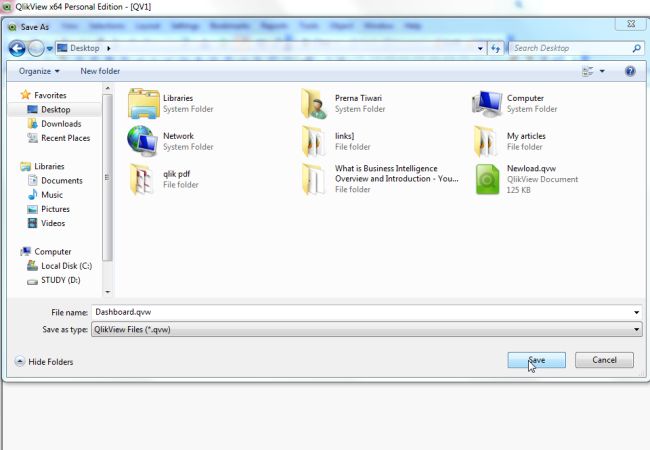Select Documents in the navigation pane

click(x=55, y=180)
